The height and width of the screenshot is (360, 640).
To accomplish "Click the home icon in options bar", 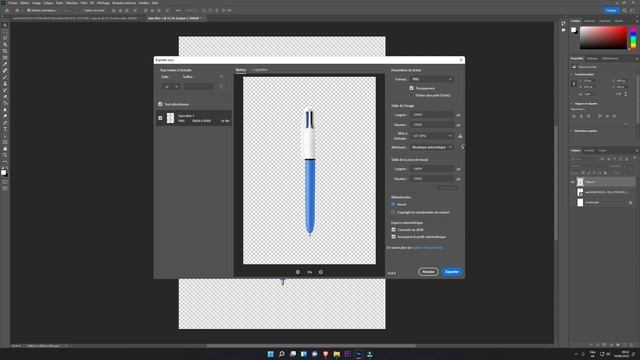I will click(x=7, y=11).
